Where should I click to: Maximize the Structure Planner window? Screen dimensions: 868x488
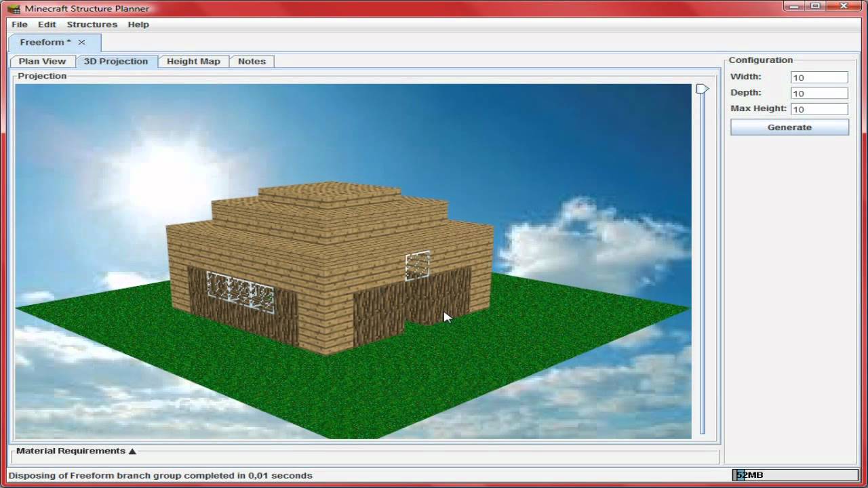tap(816, 6)
